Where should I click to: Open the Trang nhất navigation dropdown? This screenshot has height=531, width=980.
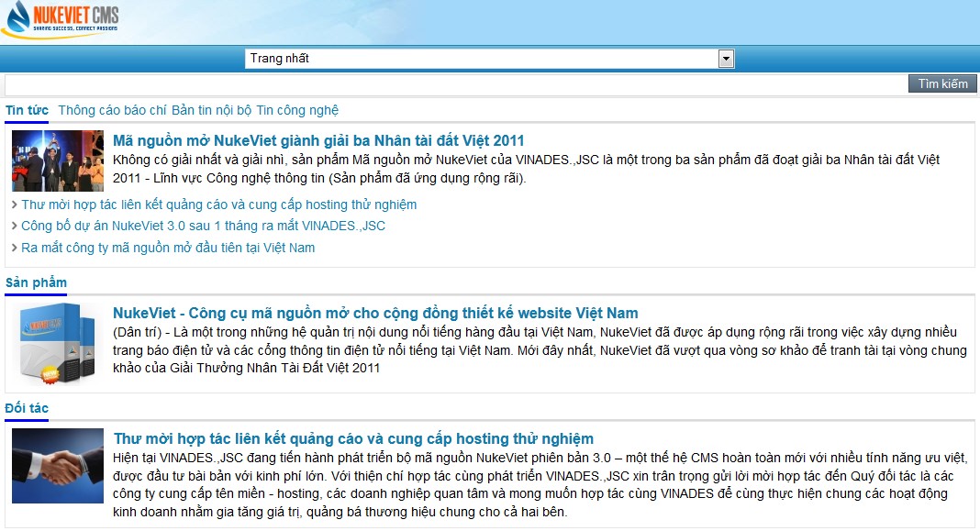[x=489, y=59]
